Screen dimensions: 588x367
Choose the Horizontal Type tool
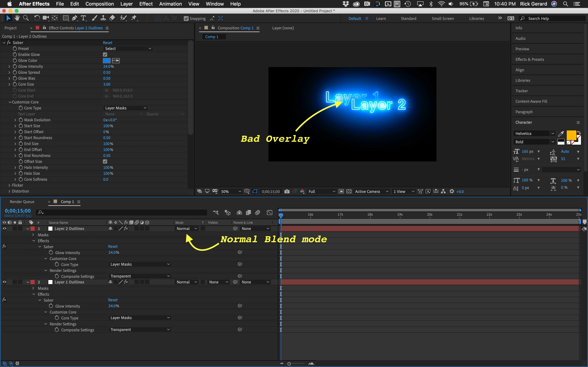[x=83, y=18]
